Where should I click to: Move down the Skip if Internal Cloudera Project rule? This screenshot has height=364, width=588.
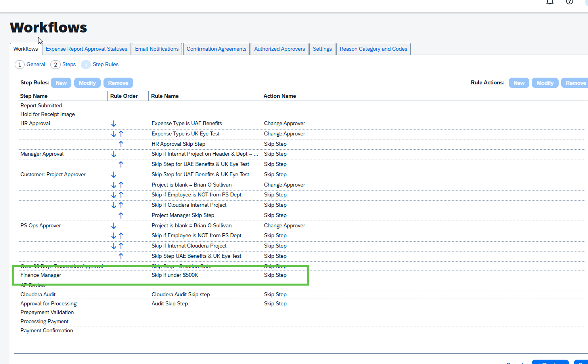(x=114, y=246)
